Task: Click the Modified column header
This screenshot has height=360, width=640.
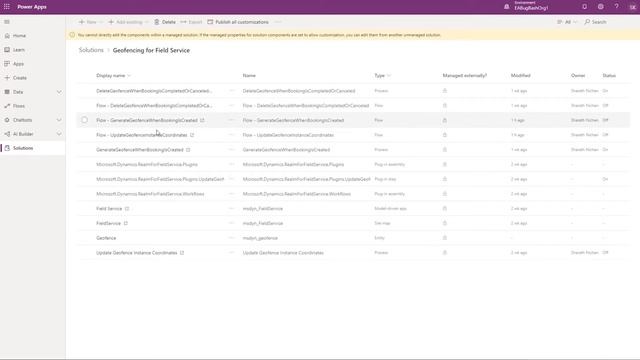Action: (x=521, y=76)
